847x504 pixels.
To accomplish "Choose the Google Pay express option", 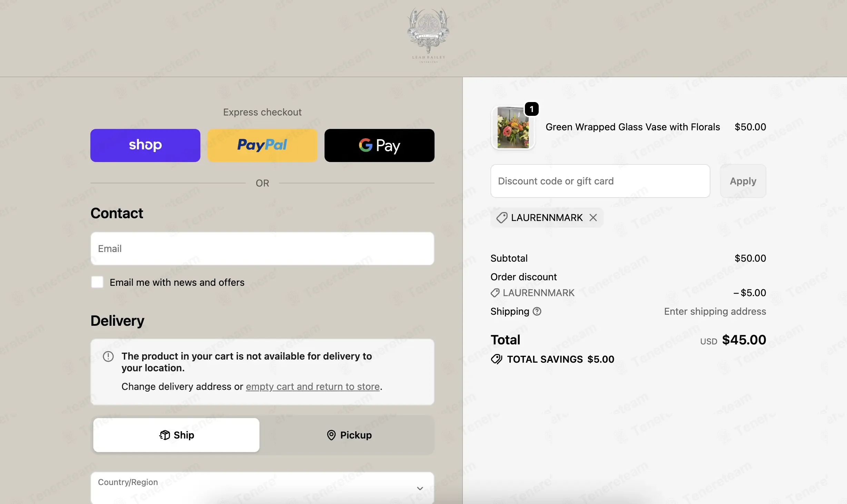I will pyautogui.click(x=379, y=145).
